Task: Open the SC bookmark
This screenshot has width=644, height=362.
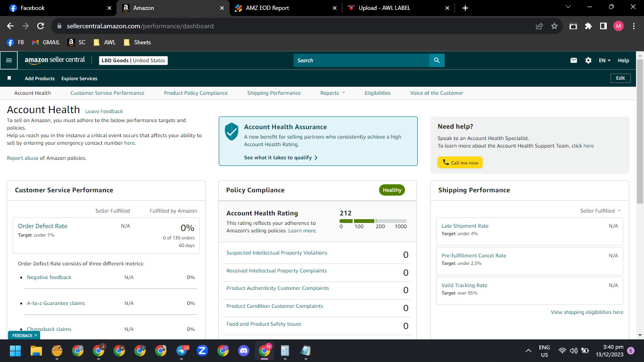Action: (x=77, y=42)
